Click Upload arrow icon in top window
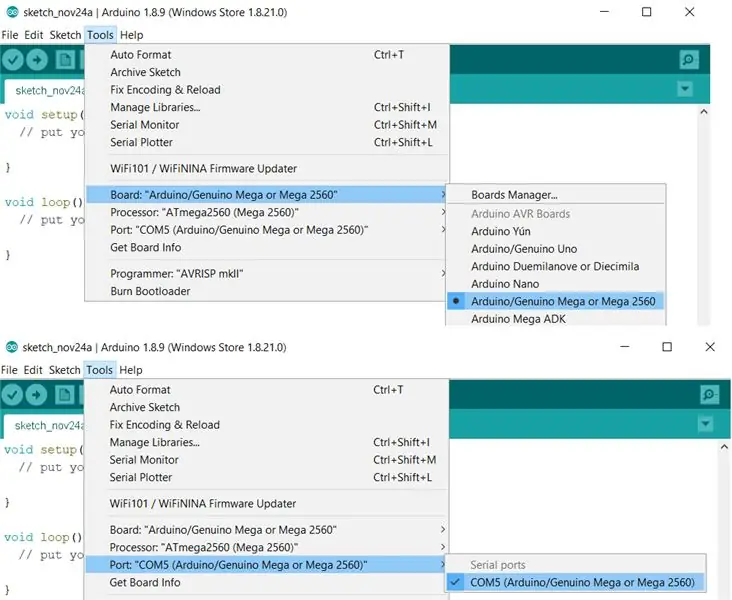The height and width of the screenshot is (600, 732). (x=37, y=60)
